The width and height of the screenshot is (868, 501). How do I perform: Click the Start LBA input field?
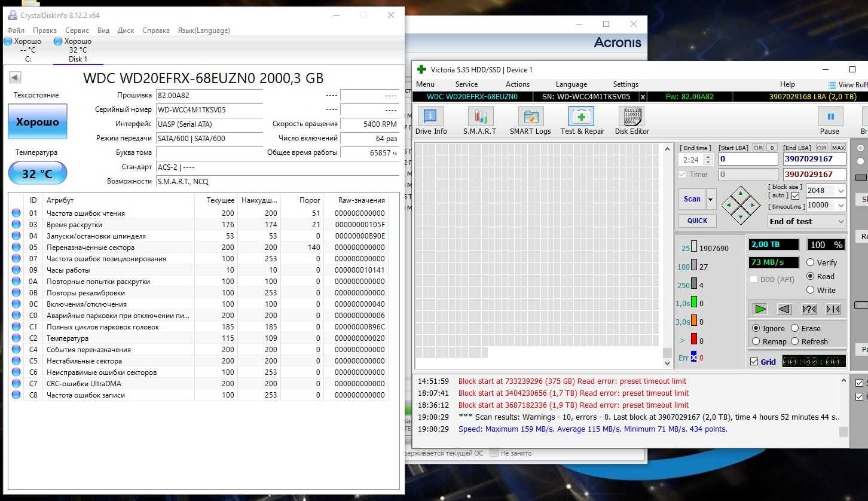(x=748, y=159)
